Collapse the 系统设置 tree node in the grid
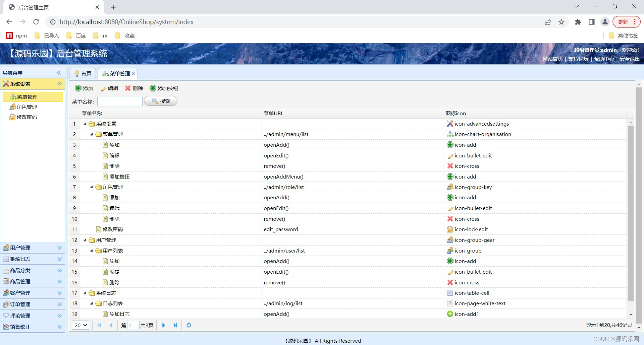644x345 pixels. (85, 124)
